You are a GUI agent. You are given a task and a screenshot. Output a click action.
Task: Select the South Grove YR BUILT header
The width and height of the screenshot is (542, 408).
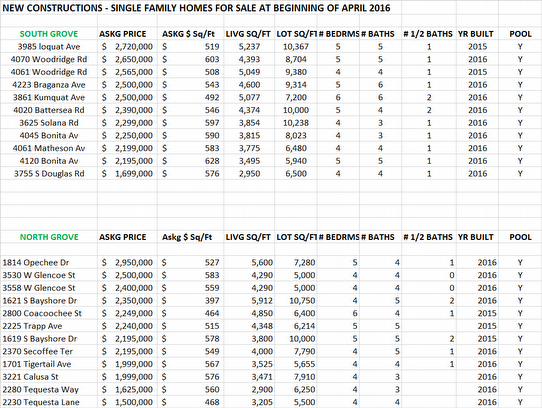click(x=476, y=34)
